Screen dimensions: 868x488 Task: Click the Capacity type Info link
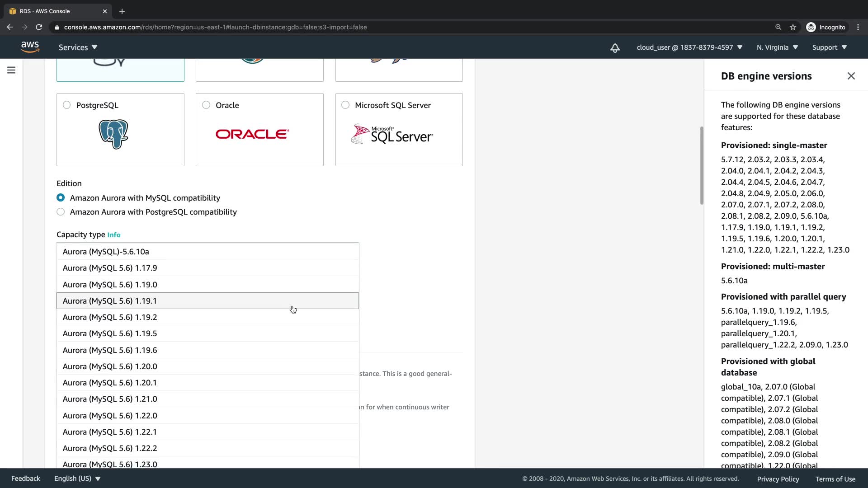(x=114, y=235)
